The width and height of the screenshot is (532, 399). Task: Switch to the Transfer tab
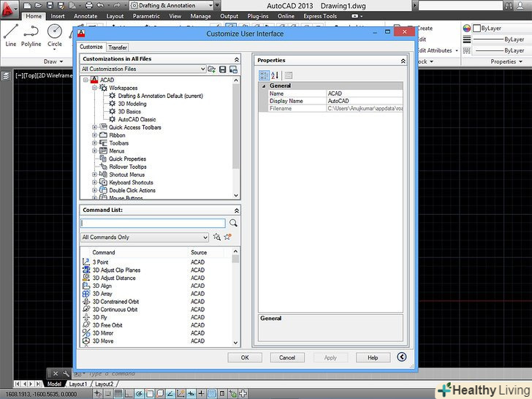118,47
